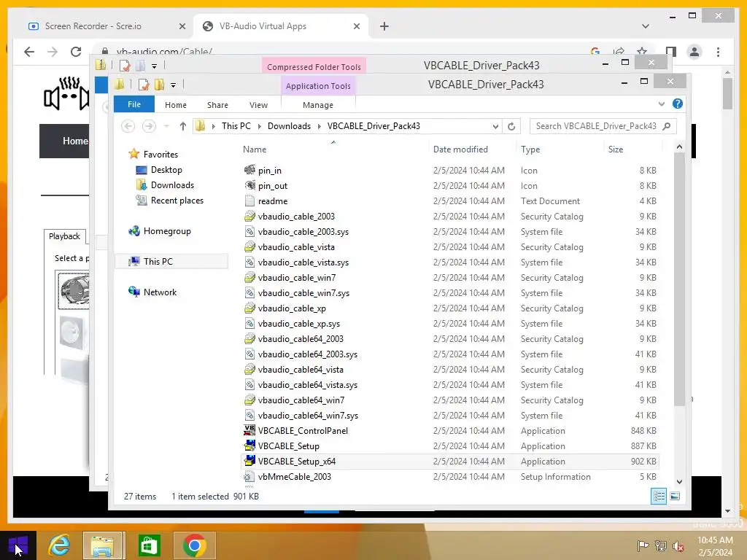Open Chrome's three-dot menu
747x560 pixels.
(x=718, y=52)
